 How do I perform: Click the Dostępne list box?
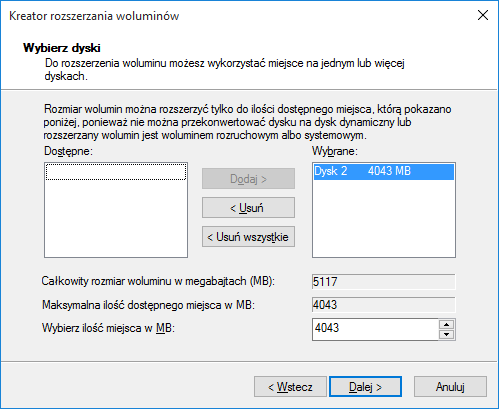coord(116,210)
